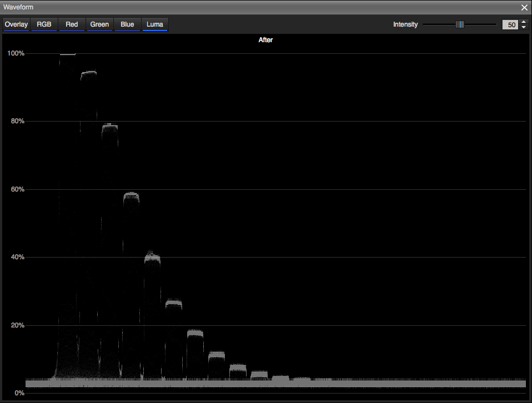Click the Intensity slider handle
This screenshot has height=403, width=532.
(460, 24)
